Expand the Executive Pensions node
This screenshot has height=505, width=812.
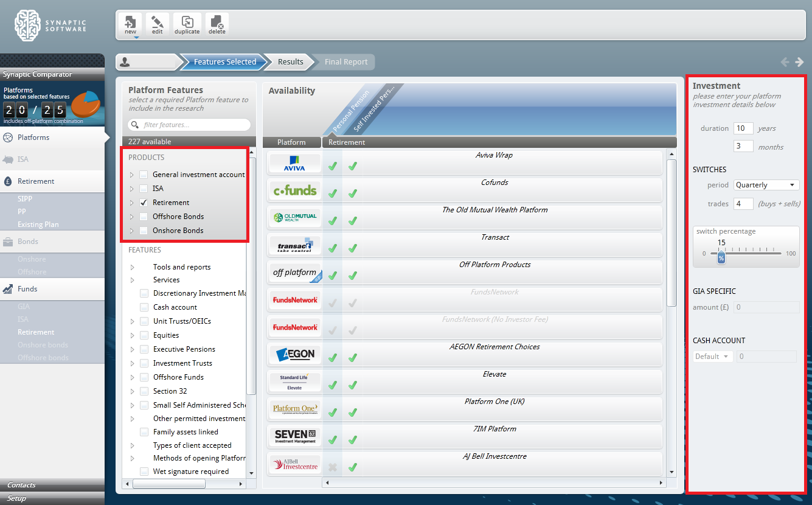pyautogui.click(x=133, y=349)
